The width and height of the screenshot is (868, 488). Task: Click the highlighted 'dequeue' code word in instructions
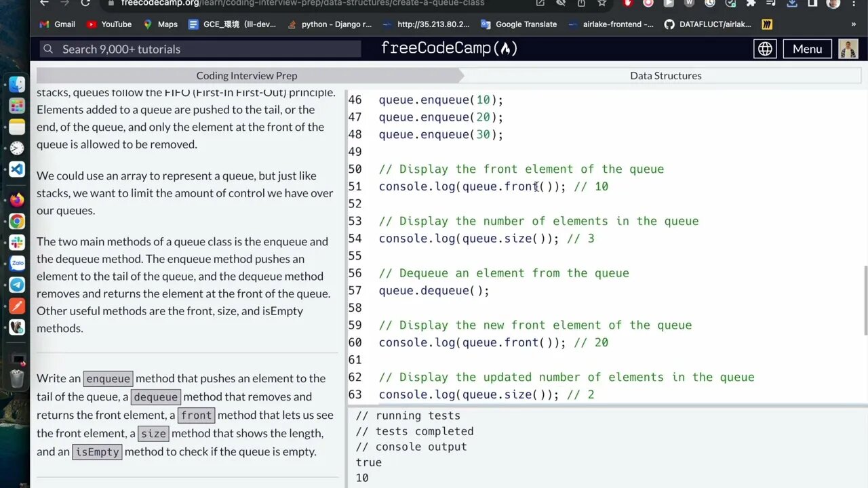(156, 397)
